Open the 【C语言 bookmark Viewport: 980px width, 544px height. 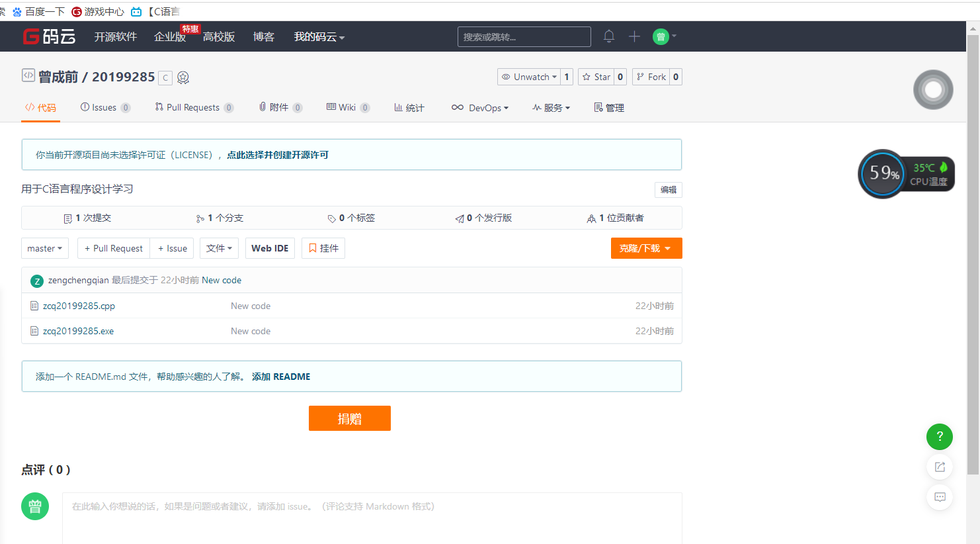155,11
